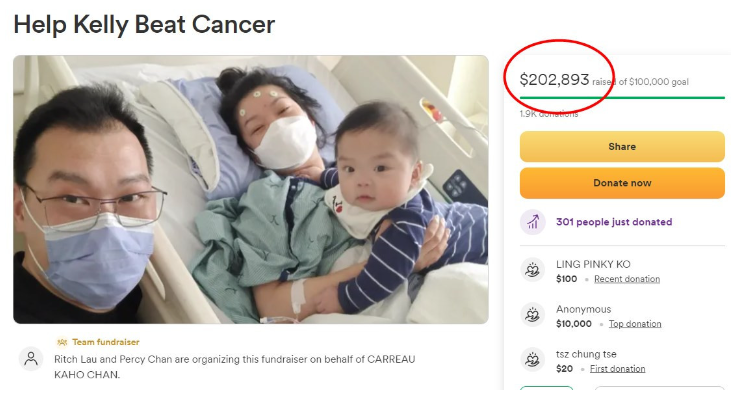This screenshot has height=394, width=734.
Task: Click the Anonymous $10,000 donation entry
Action: click(609, 316)
